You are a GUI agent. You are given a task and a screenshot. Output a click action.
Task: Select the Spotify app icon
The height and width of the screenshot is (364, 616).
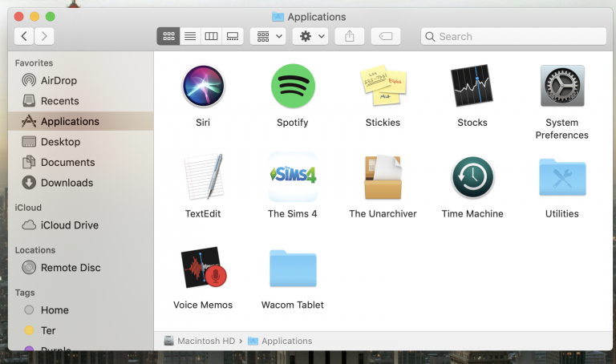293,86
